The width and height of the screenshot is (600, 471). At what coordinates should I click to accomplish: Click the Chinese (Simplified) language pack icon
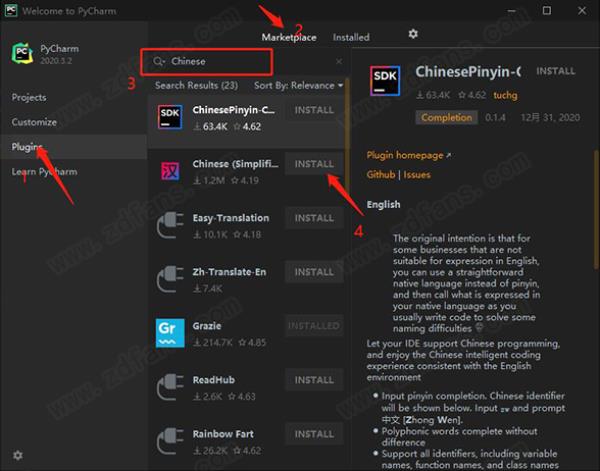click(170, 171)
